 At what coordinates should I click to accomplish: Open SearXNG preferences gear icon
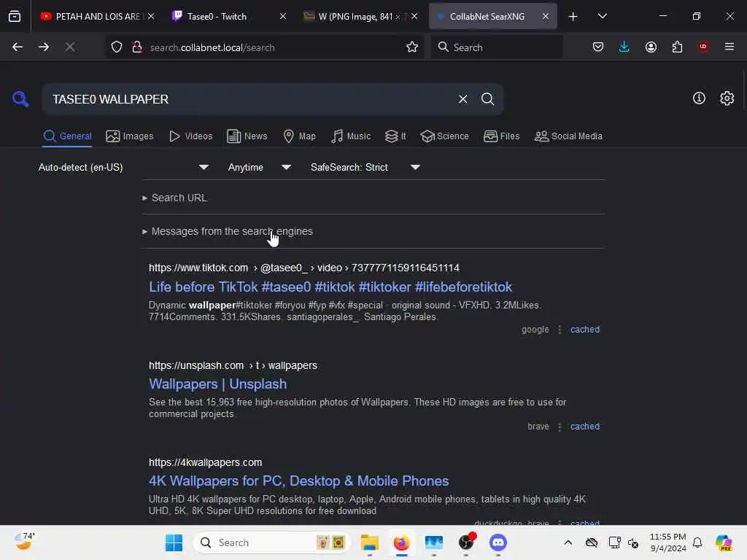pos(727,98)
